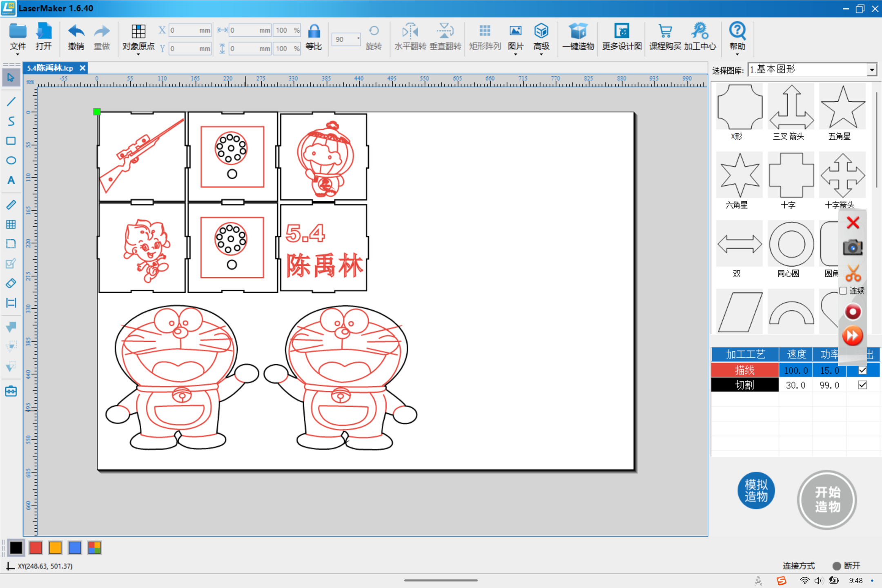This screenshot has width=882, height=588.
Task: Switch to 5.4陈禹林.lcp document tab
Action: coord(50,68)
